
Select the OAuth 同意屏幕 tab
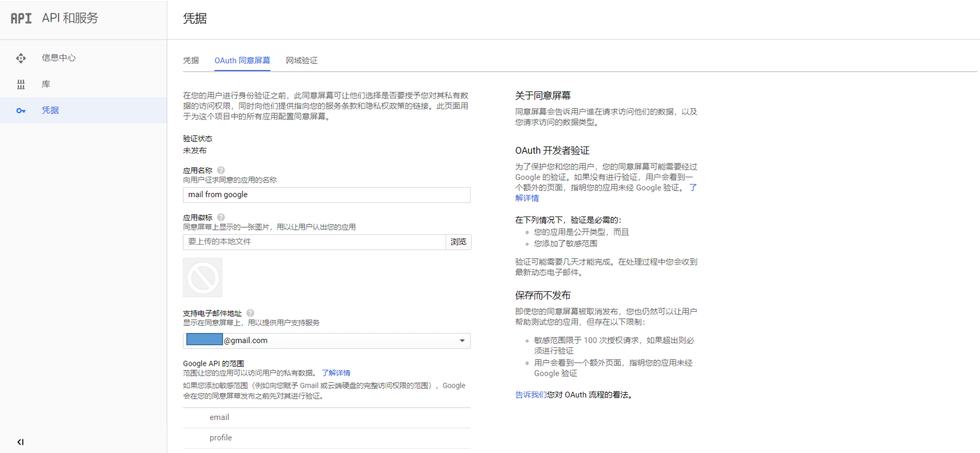point(242,61)
